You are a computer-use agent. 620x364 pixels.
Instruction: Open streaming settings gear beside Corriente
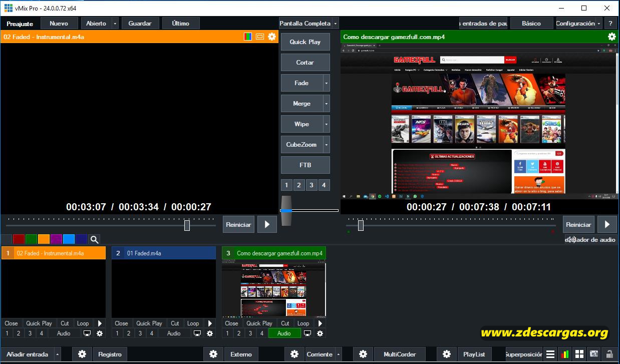click(294, 354)
